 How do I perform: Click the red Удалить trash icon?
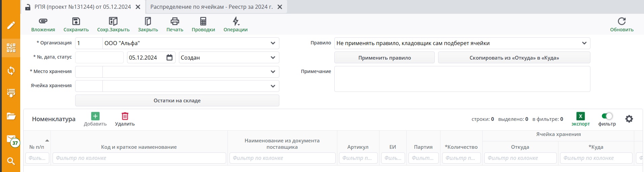point(125,116)
